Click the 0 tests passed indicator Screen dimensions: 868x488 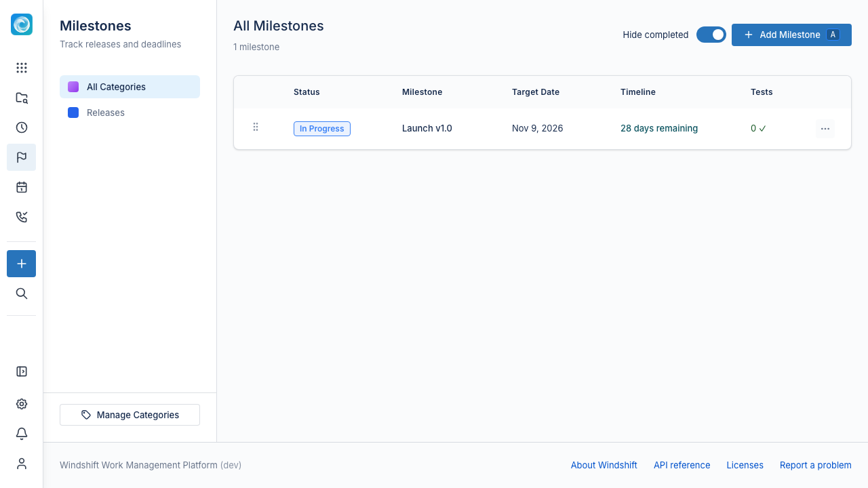(758, 128)
